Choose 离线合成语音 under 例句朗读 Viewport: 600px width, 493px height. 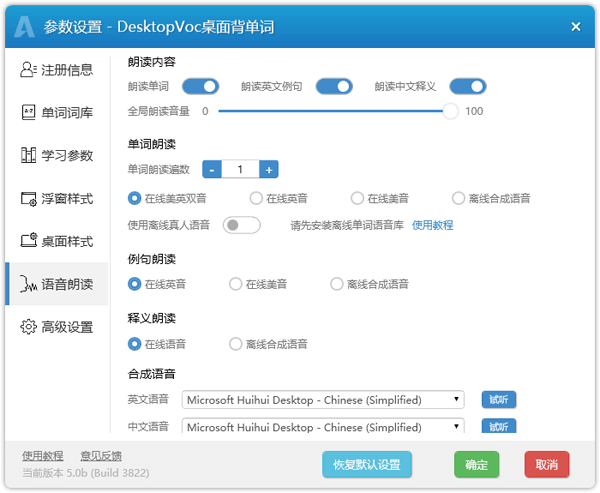click(336, 284)
